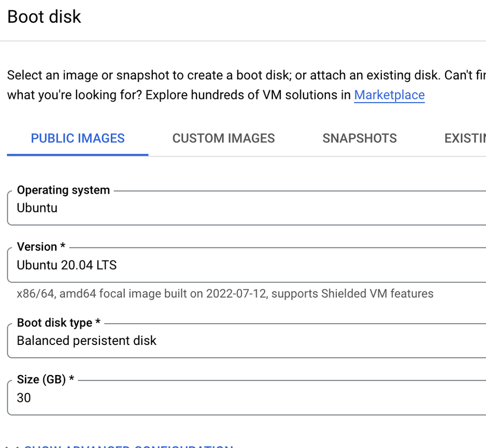The width and height of the screenshot is (486, 448).
Task: Switch to the Public Images tab
Action: pyautogui.click(x=78, y=138)
